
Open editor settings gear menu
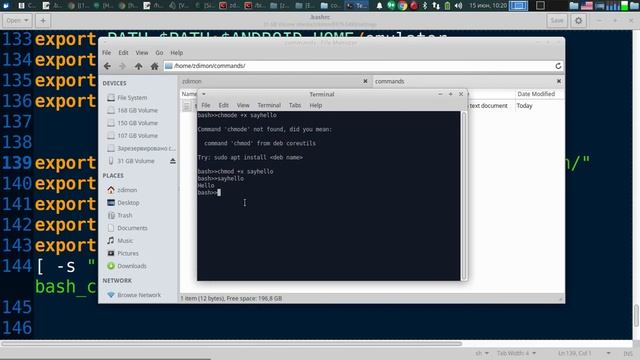pyautogui.click(x=578, y=20)
